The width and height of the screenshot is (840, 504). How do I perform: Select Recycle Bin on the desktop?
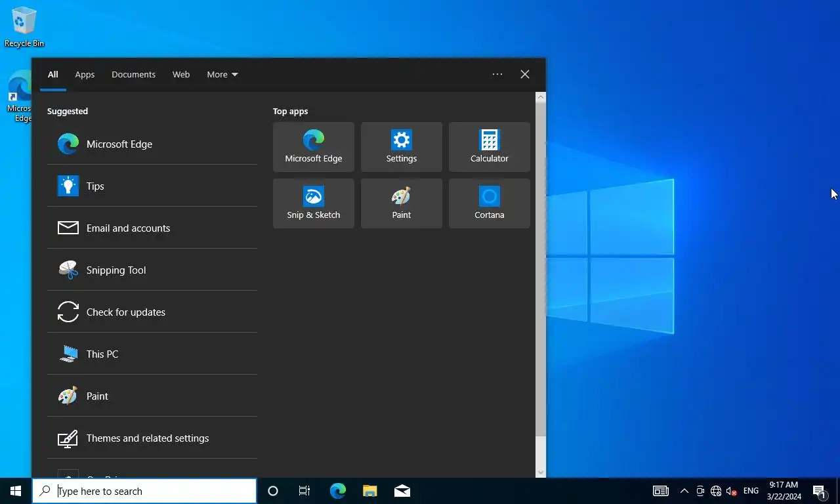pos(24,27)
